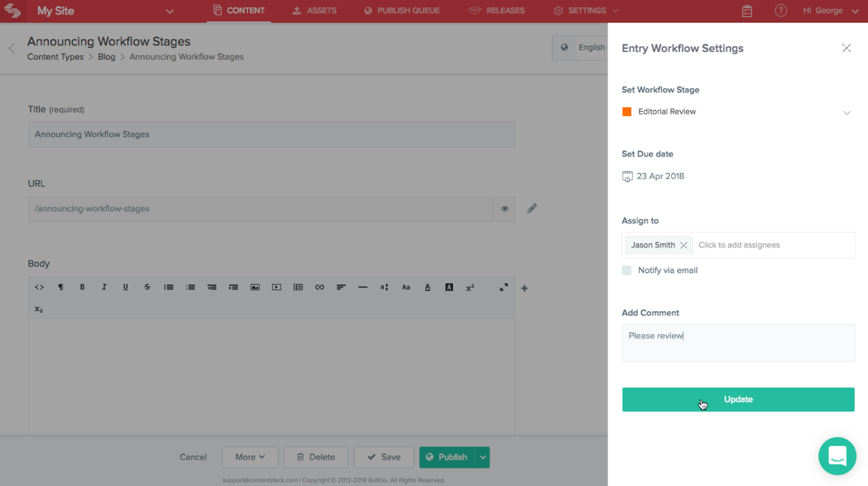Edit URL with pencil icon
This screenshot has width=868, height=486.
click(532, 208)
